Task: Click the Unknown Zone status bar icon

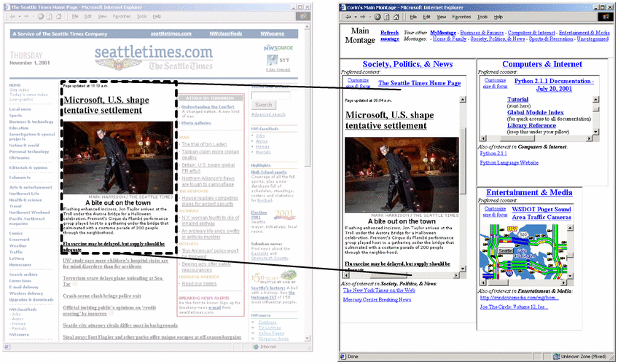Action: click(557, 357)
